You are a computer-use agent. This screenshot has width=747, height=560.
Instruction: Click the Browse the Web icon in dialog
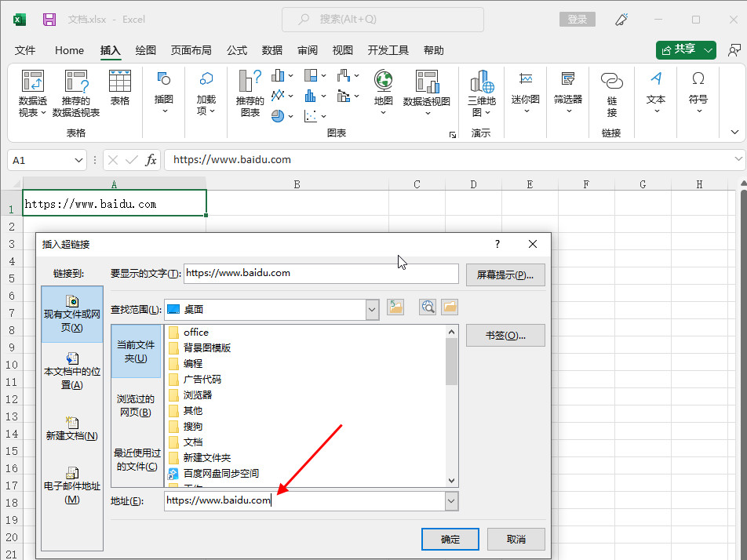[428, 307]
